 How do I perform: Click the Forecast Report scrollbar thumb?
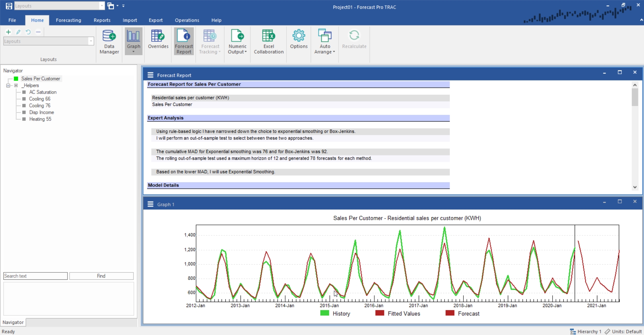(x=635, y=97)
